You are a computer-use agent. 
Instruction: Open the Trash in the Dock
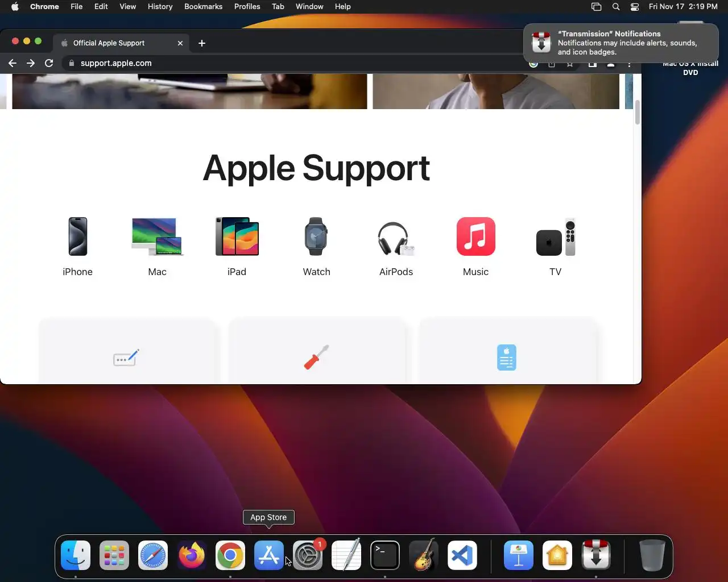pyautogui.click(x=652, y=555)
